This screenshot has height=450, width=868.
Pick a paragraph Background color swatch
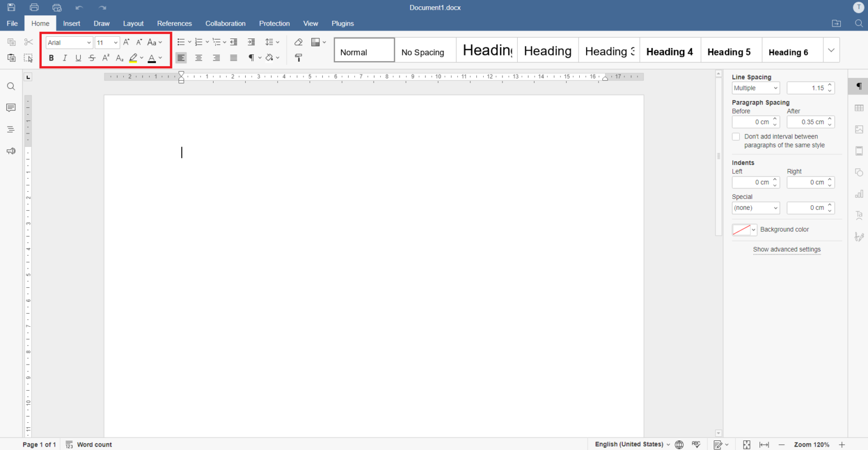741,230
